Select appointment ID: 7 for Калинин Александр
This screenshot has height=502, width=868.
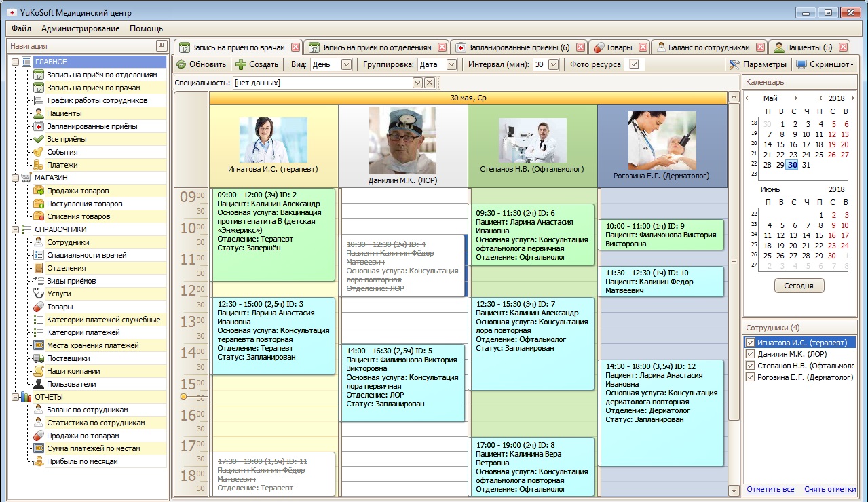click(x=531, y=344)
